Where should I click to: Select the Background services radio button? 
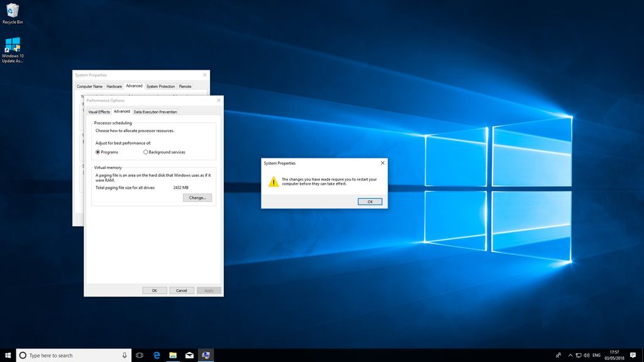point(146,151)
